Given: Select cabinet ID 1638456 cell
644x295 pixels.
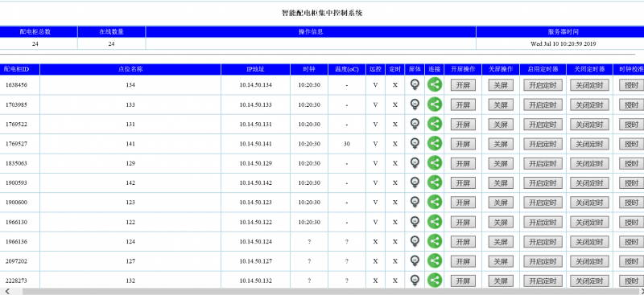Looking at the screenshot, I should [x=19, y=85].
